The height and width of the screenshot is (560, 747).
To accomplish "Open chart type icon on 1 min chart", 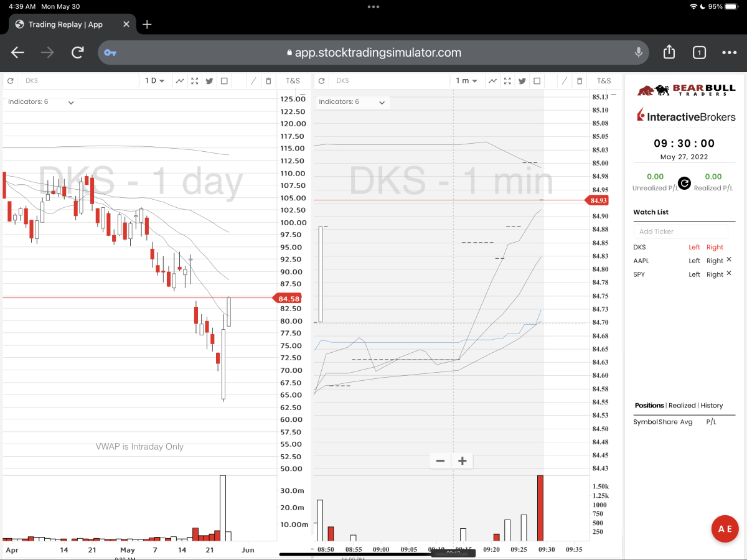I will pyautogui.click(x=492, y=81).
